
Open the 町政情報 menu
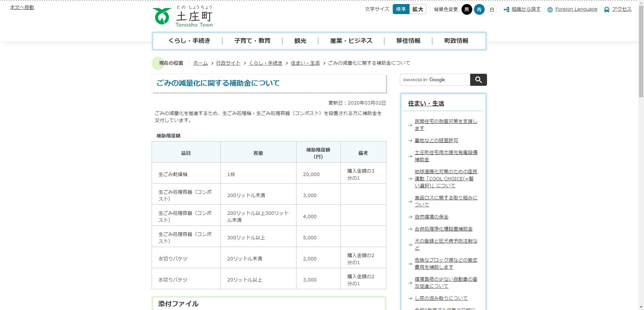[x=457, y=41]
